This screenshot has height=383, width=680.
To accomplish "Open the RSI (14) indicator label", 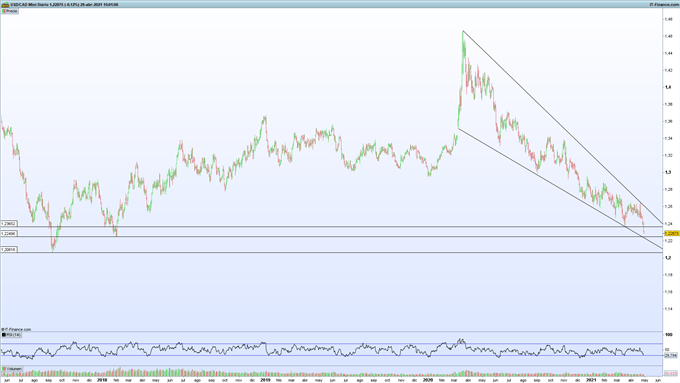I will pos(11,335).
